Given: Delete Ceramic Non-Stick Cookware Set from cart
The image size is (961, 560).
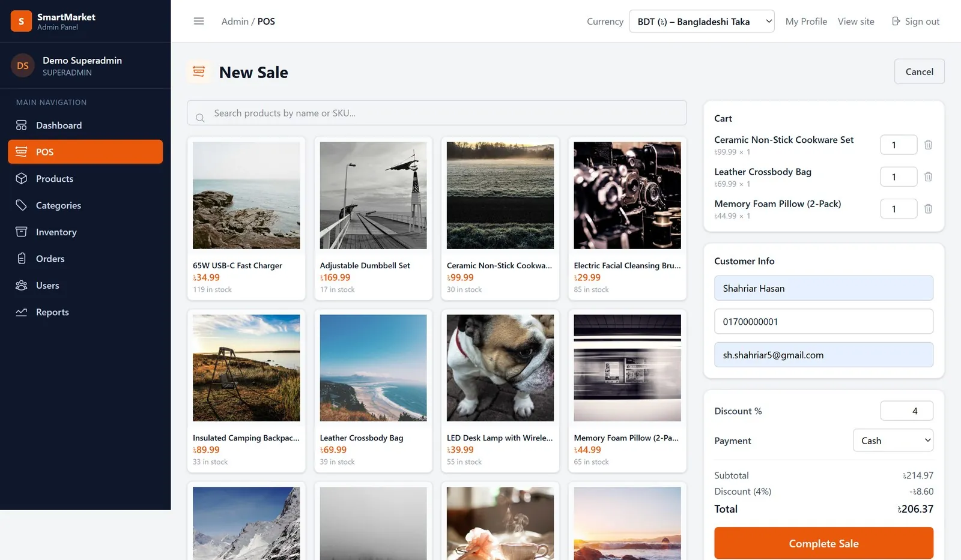Looking at the screenshot, I should [928, 145].
